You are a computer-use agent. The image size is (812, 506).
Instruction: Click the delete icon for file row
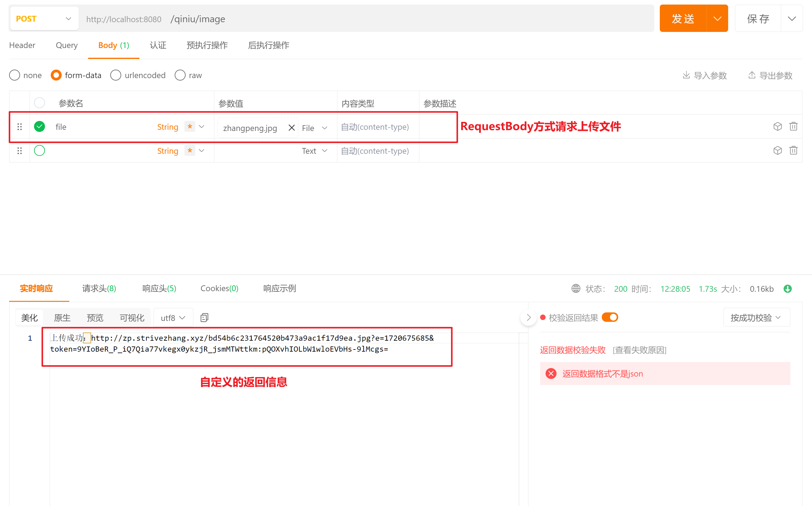click(x=793, y=127)
